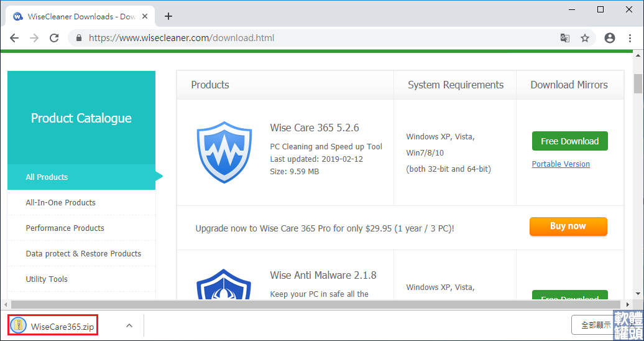Open All-In-One Products category
Image resolution: width=644 pixels, height=341 pixels.
(x=81, y=202)
